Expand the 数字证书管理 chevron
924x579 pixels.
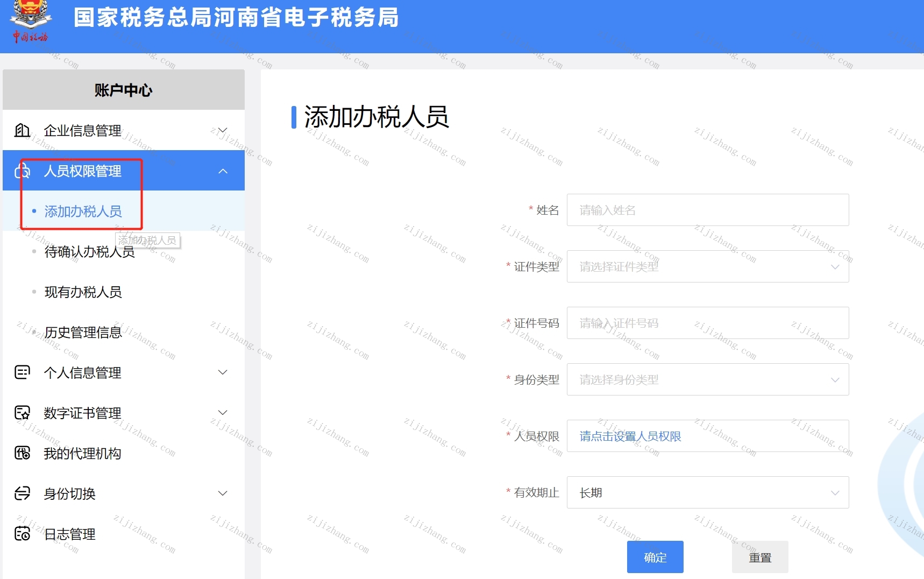pos(223,413)
